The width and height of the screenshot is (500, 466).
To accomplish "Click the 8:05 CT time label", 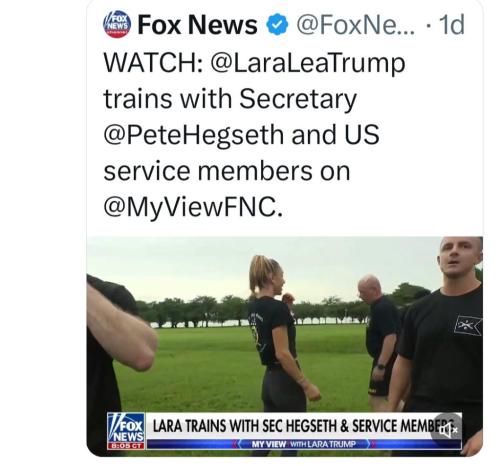I will (x=126, y=446).
